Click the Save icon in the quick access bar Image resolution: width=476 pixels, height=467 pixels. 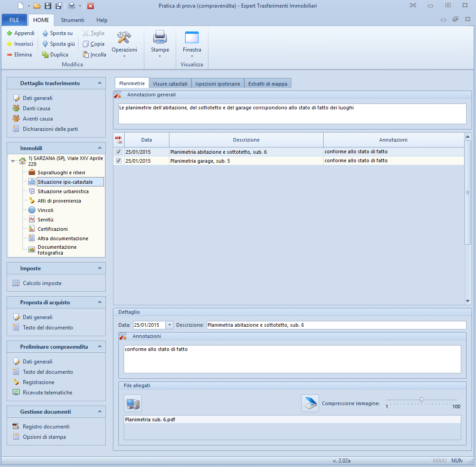pyautogui.click(x=48, y=6)
